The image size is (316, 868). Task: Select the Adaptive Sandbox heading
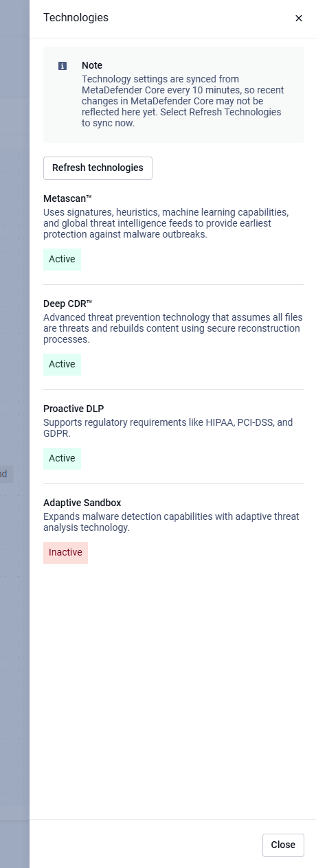82,503
